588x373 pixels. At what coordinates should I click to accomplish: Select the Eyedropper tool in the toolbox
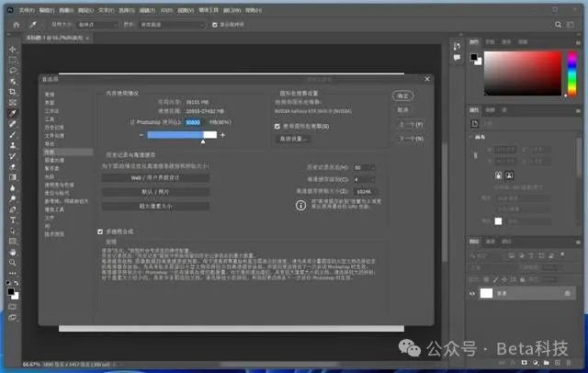pos(12,113)
